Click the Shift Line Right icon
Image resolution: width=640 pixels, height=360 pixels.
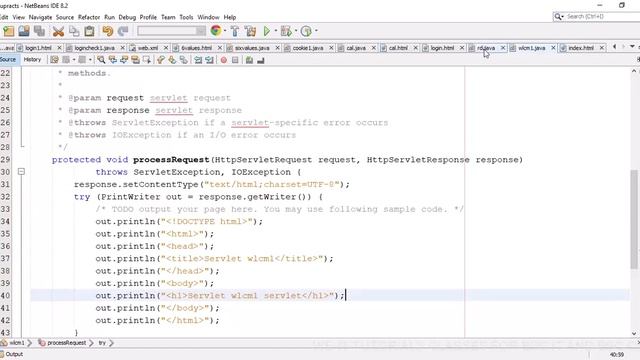(x=209, y=60)
